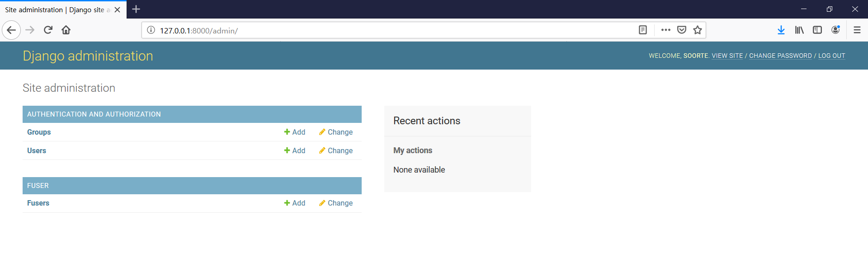Restore down the browser window
The height and width of the screenshot is (253, 868).
click(830, 9)
